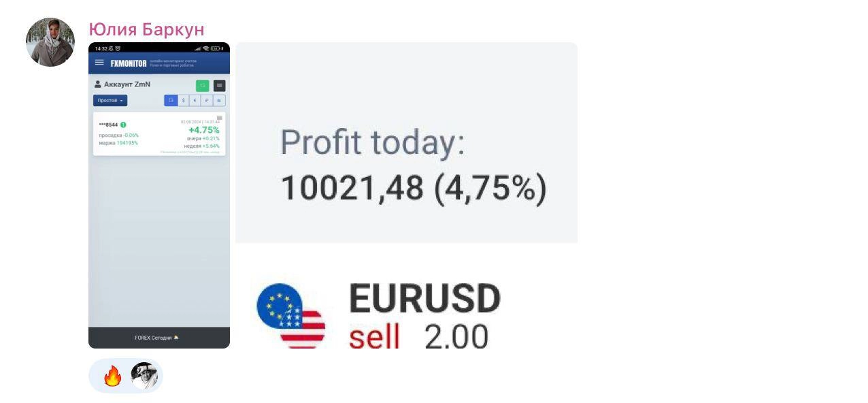Open Юлия Баркун sender name
Viewport: 868px width, 403px height.
146,30
